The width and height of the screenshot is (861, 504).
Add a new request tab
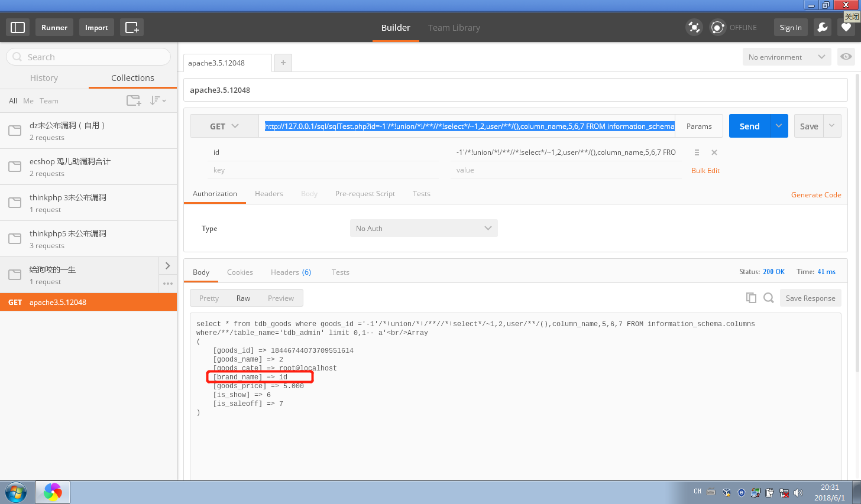[x=283, y=63]
